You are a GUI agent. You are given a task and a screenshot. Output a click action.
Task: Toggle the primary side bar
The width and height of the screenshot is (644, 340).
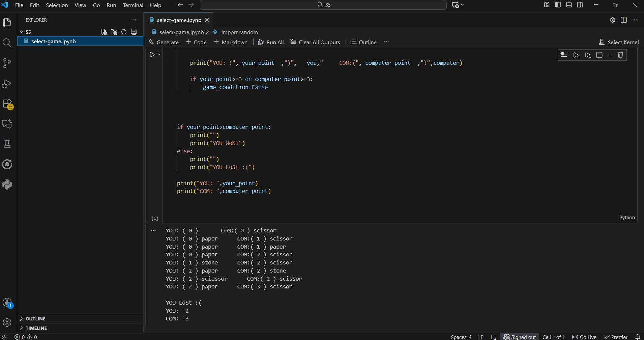pos(558,5)
